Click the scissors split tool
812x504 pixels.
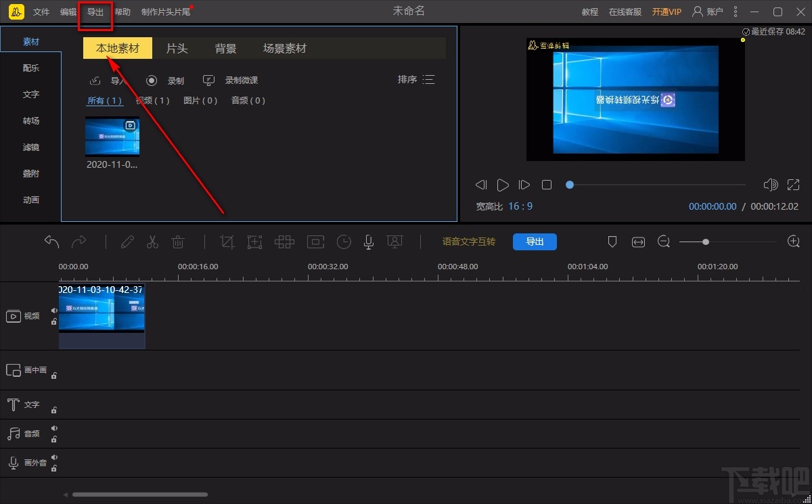[152, 242]
